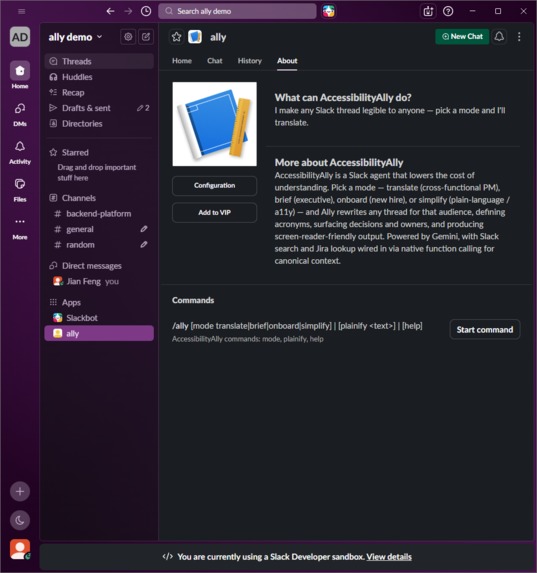The image size is (537, 573).
Task: Click the plus create button in the rail
Action: pos(20,492)
